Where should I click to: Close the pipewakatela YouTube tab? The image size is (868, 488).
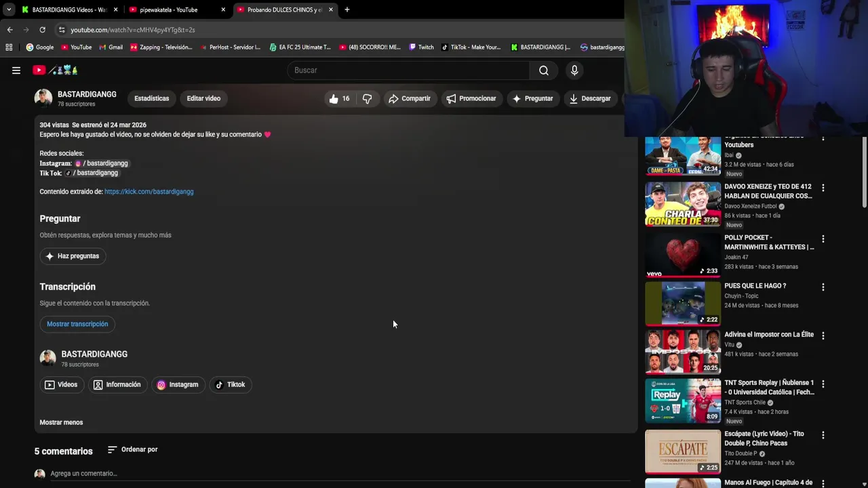click(x=223, y=9)
